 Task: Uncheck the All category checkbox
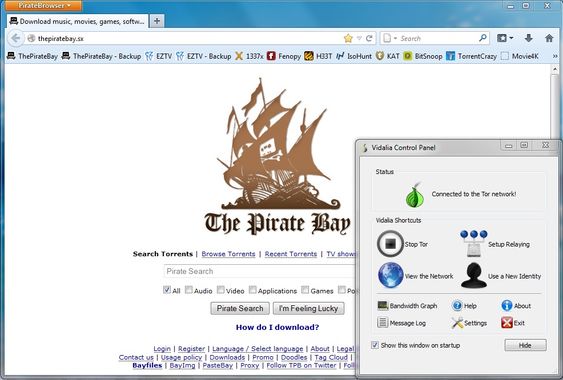click(167, 290)
